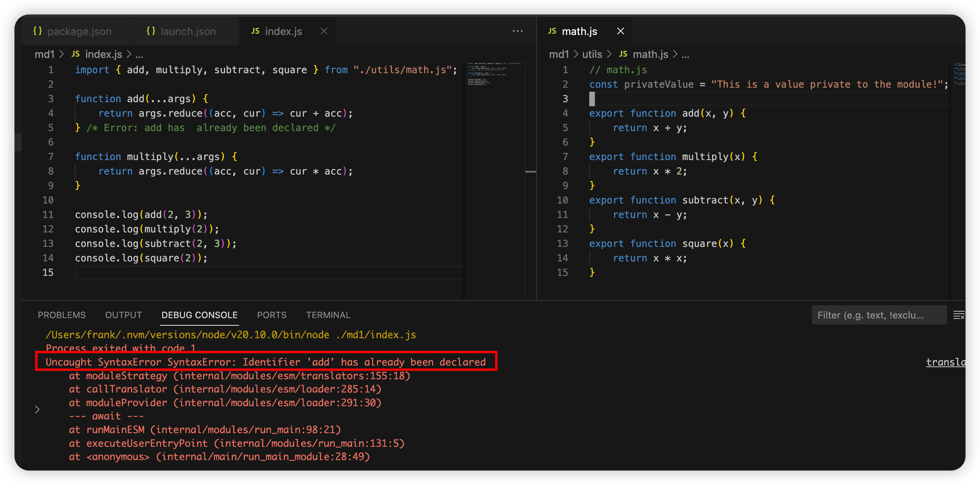This screenshot has width=980, height=485.
Task: Click the JS icon on index.js tab
Action: (x=255, y=31)
